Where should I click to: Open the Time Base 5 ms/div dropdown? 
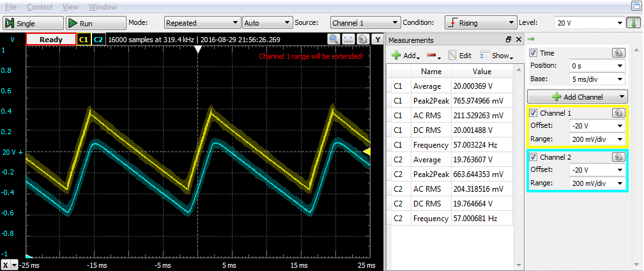click(597, 79)
